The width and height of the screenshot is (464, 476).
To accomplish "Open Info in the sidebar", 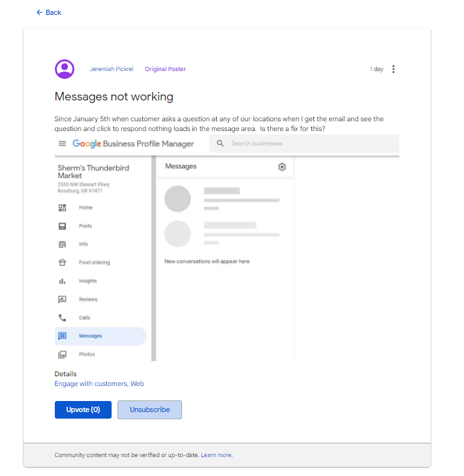I will pos(84,244).
